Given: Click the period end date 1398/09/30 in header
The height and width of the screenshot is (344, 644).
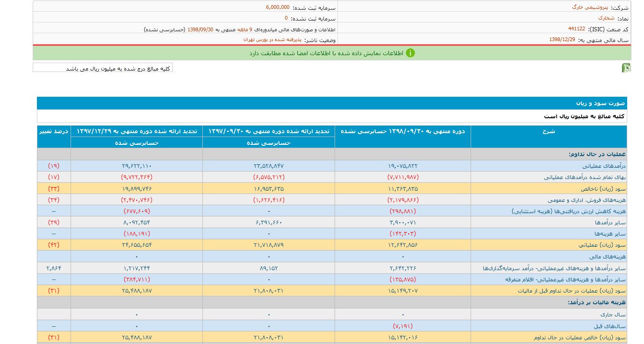Looking at the screenshot, I should (x=200, y=29).
